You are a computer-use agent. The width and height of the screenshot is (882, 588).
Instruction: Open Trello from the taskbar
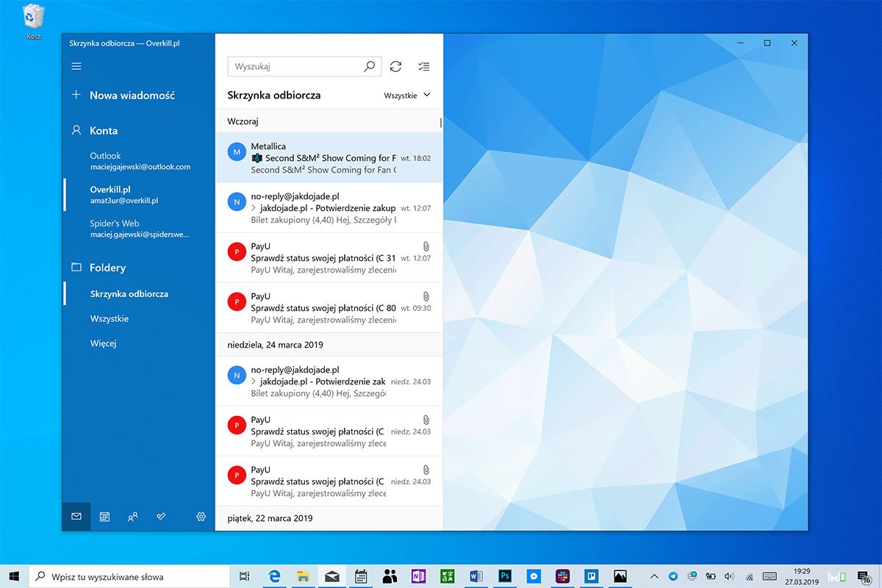(591, 576)
